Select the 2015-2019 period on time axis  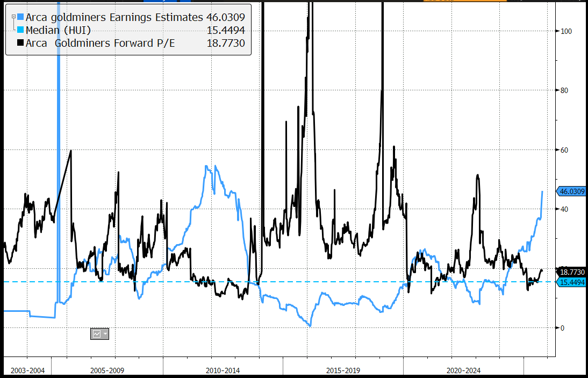[343, 370]
